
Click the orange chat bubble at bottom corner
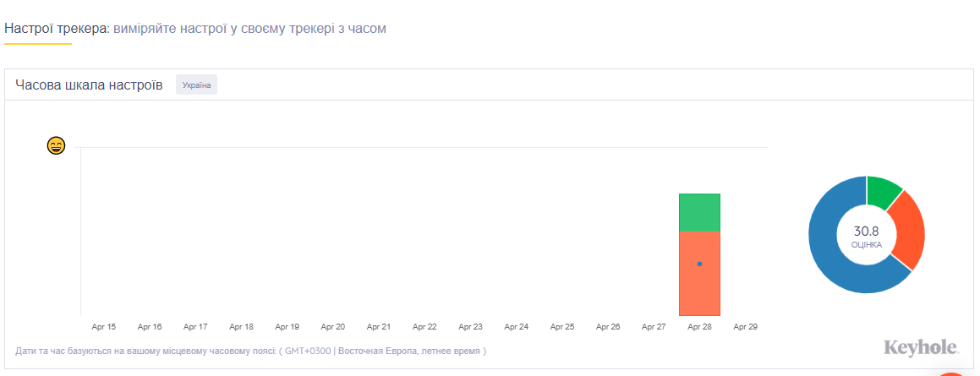pyautogui.click(x=952, y=373)
